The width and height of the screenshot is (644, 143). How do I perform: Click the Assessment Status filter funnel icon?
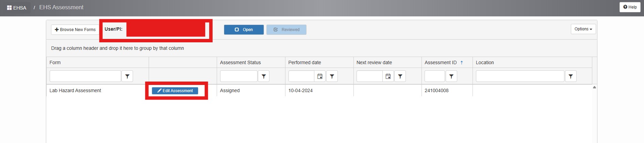tap(264, 76)
